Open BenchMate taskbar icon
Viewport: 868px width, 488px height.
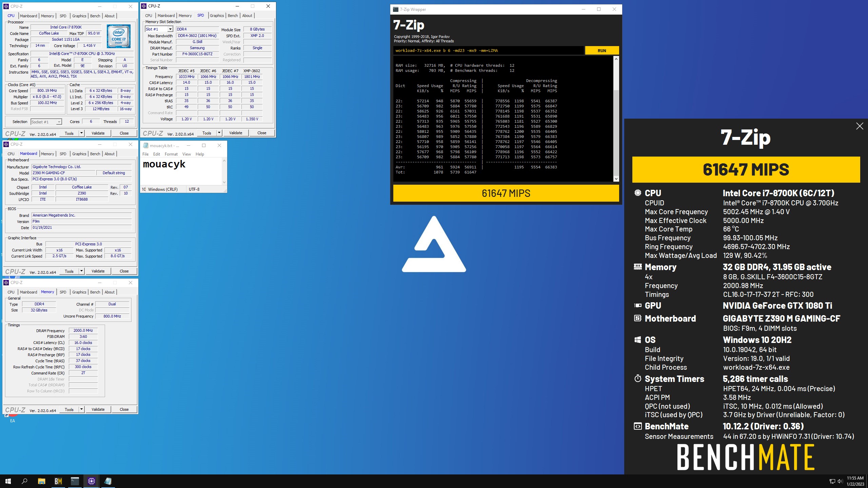click(58, 481)
